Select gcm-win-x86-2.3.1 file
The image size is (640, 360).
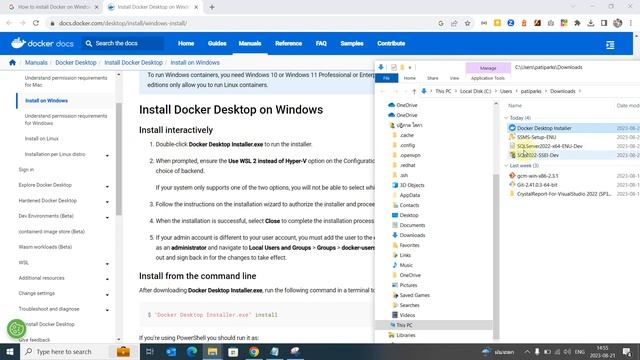(537, 176)
